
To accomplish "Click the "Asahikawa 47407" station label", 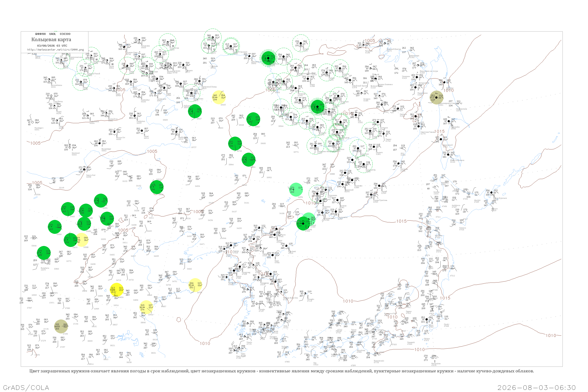I will pyautogui.click(x=456, y=206).
